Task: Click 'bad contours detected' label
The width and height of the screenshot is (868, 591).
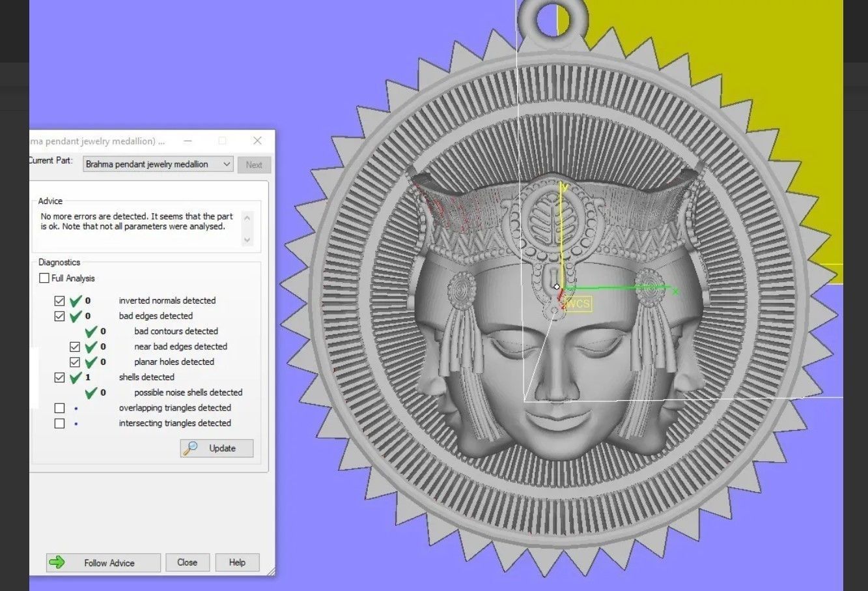Action: tap(176, 331)
